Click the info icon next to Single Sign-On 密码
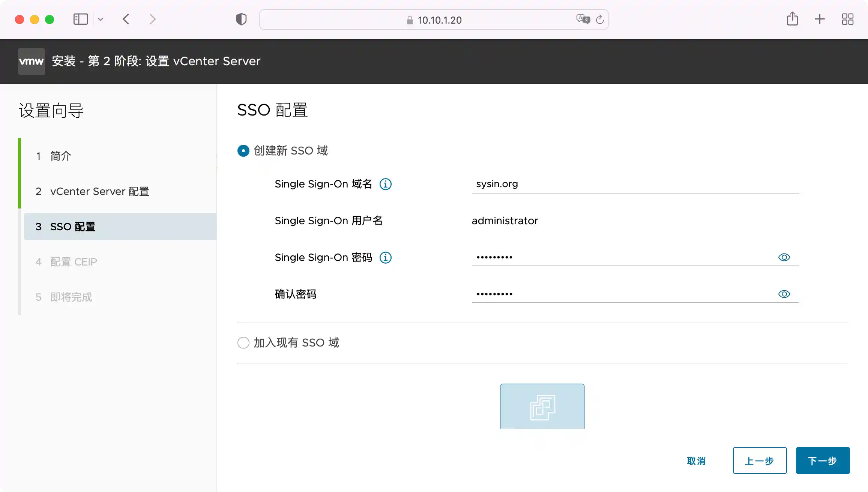Screen dimensions: 868x492 385,258
